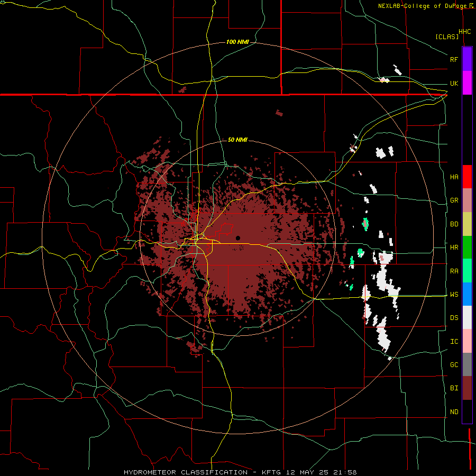This screenshot has height=476, width=476.
Task: Click the 'UK' legend label
Action: (454, 83)
